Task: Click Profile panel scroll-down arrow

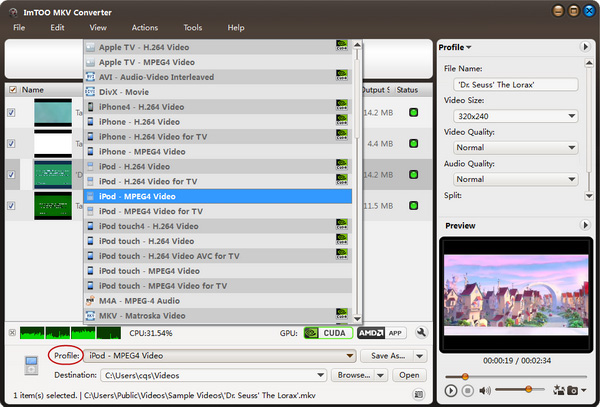Action: (589, 196)
